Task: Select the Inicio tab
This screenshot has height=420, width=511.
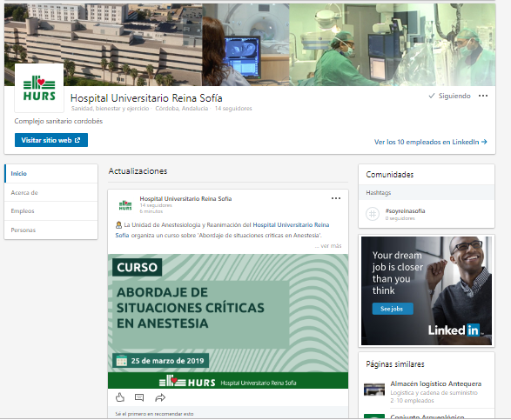Action: pyautogui.click(x=51, y=174)
